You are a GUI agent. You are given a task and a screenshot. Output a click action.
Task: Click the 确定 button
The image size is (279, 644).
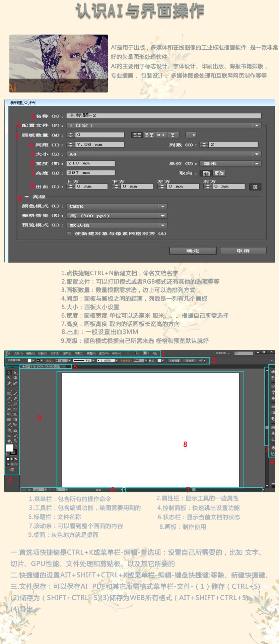pyautogui.click(x=192, y=251)
